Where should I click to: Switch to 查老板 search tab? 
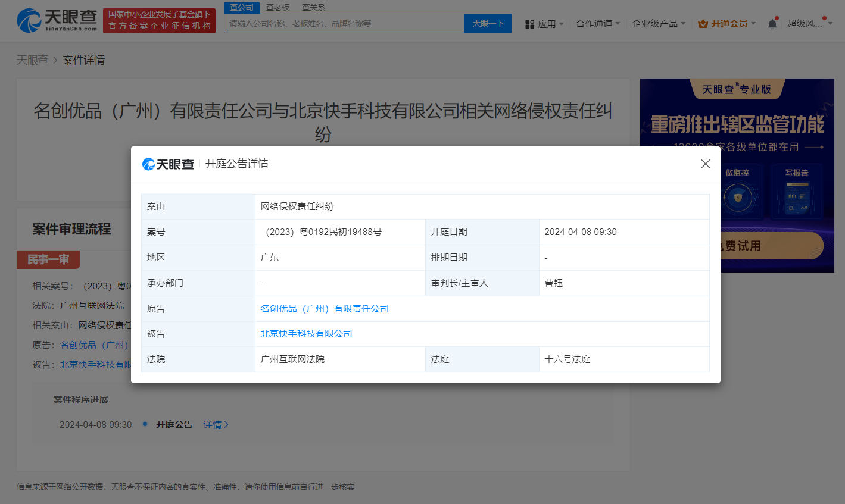tap(277, 7)
